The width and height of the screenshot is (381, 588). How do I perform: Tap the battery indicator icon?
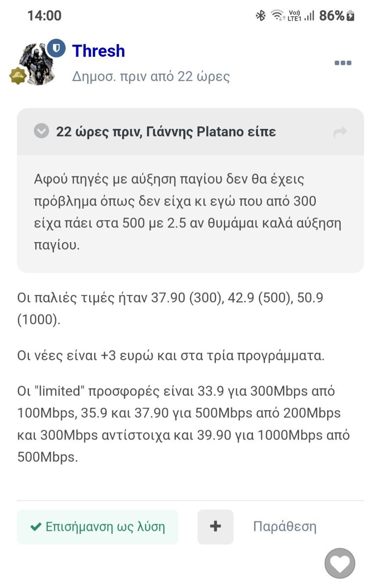tap(350, 16)
